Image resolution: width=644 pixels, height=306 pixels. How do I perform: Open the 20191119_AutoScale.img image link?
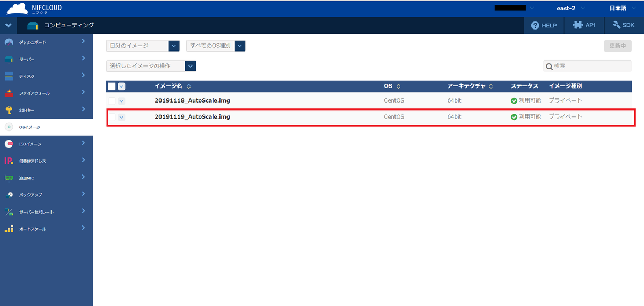point(192,116)
